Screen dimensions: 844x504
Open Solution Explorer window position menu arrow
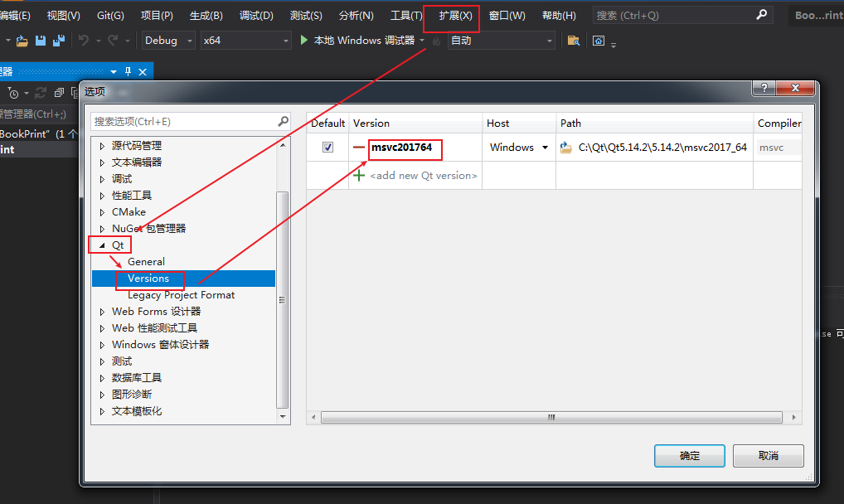(x=114, y=71)
